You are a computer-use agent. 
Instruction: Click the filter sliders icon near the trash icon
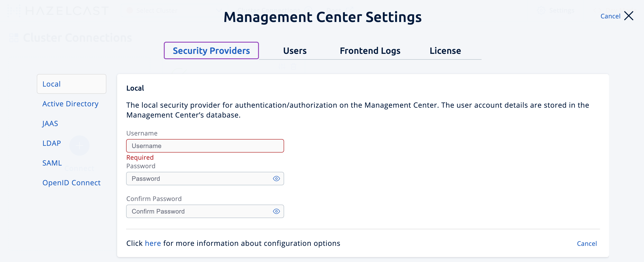282,66
